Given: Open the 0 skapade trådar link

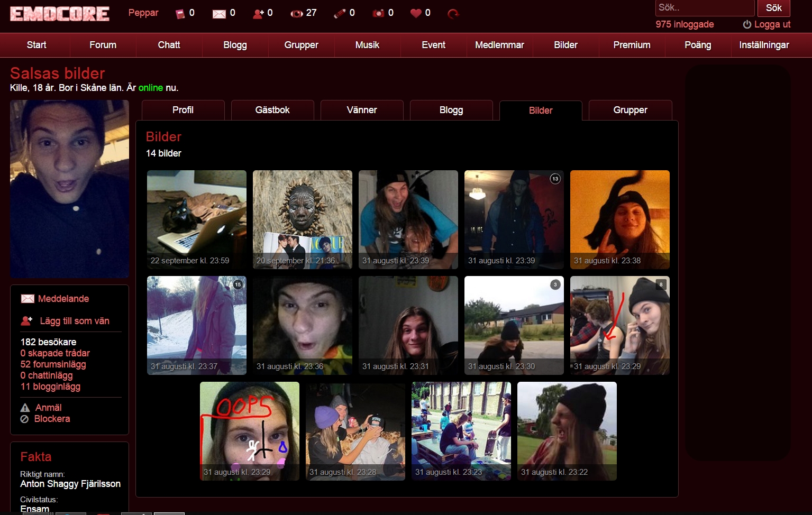Looking at the screenshot, I should 55,353.
